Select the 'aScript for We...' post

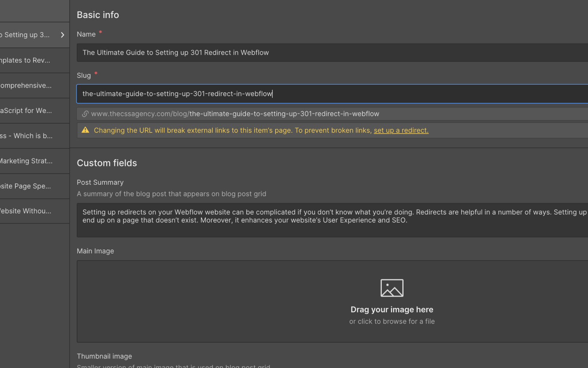click(x=29, y=110)
